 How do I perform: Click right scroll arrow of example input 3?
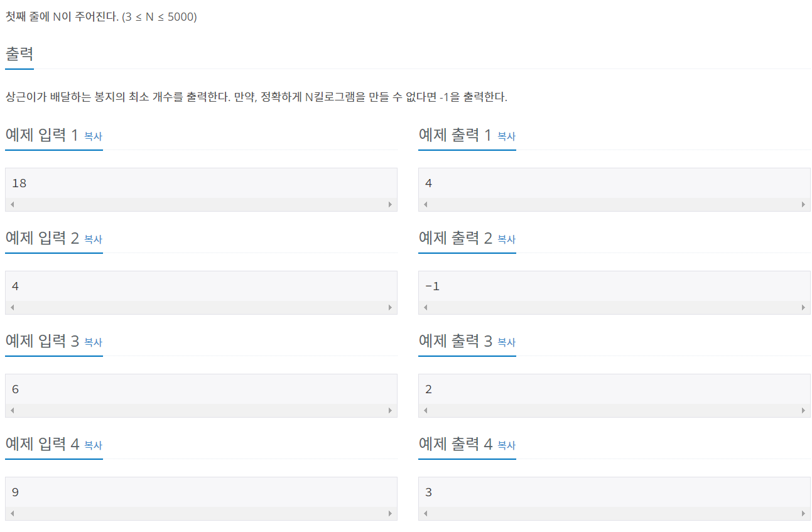(390, 411)
